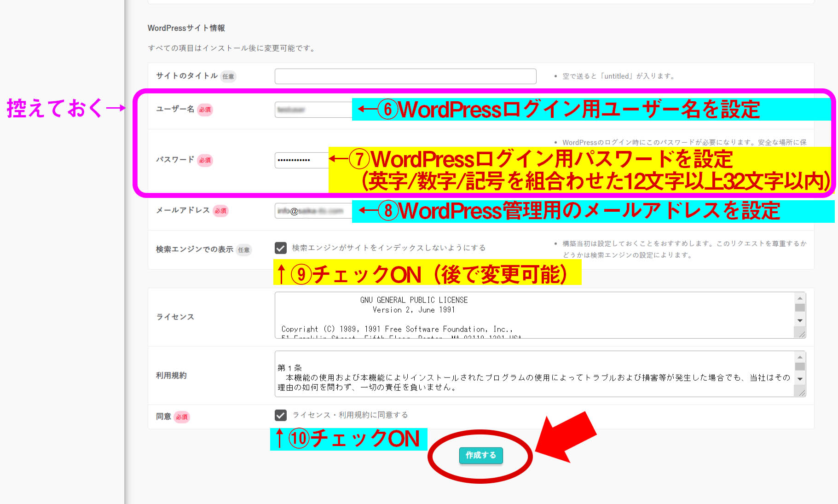The height and width of the screenshot is (504, 838).
Task: Click the terms box scroll up arrow
Action: click(800, 357)
